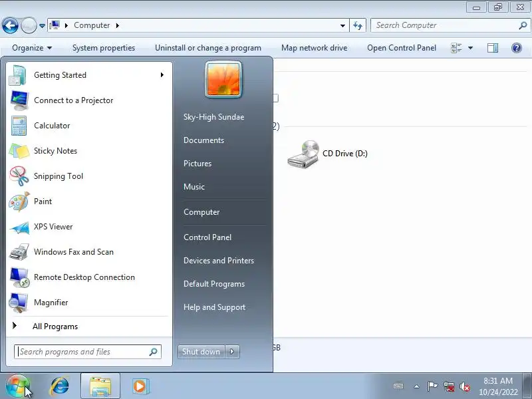Open Internet Explorer from the taskbar
532x399 pixels.
click(x=60, y=386)
